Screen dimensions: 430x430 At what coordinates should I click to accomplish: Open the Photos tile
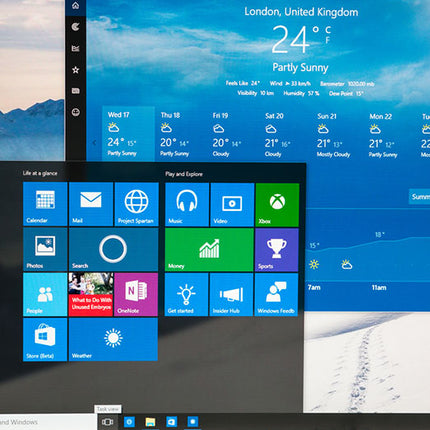pos(45,249)
